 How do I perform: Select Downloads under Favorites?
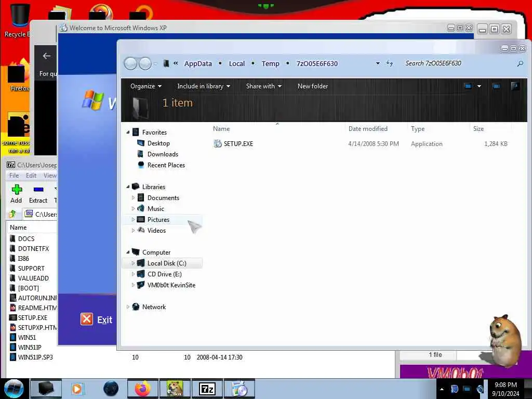[x=163, y=154]
